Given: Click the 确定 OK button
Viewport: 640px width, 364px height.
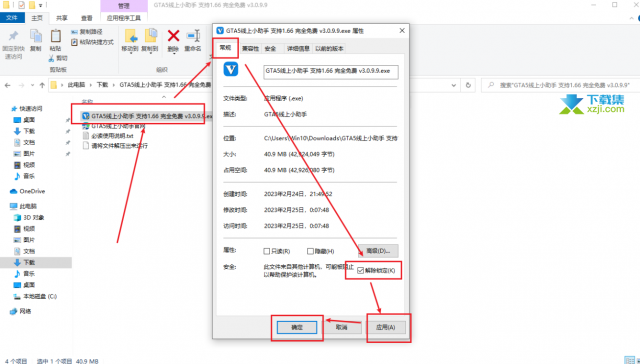Looking at the screenshot, I should click(x=297, y=327).
